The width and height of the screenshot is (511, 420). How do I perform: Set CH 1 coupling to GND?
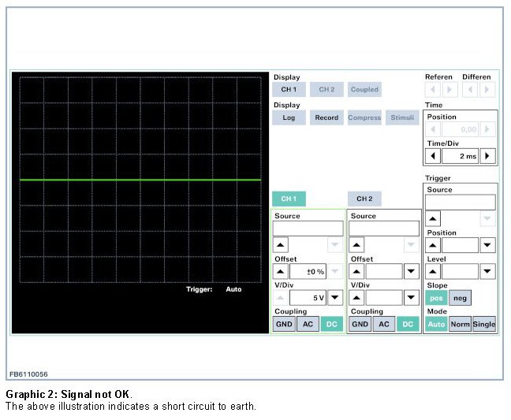283,324
